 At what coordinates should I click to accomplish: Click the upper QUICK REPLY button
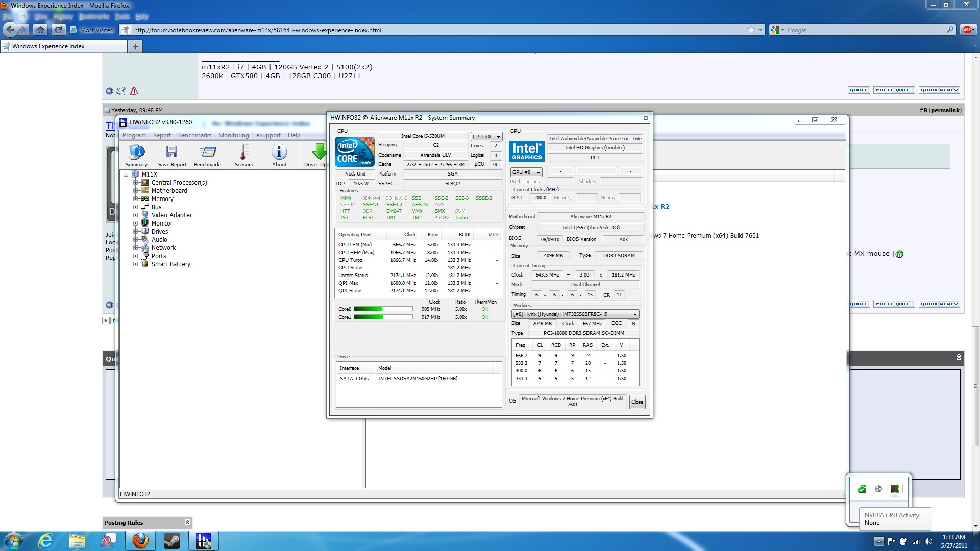939,90
